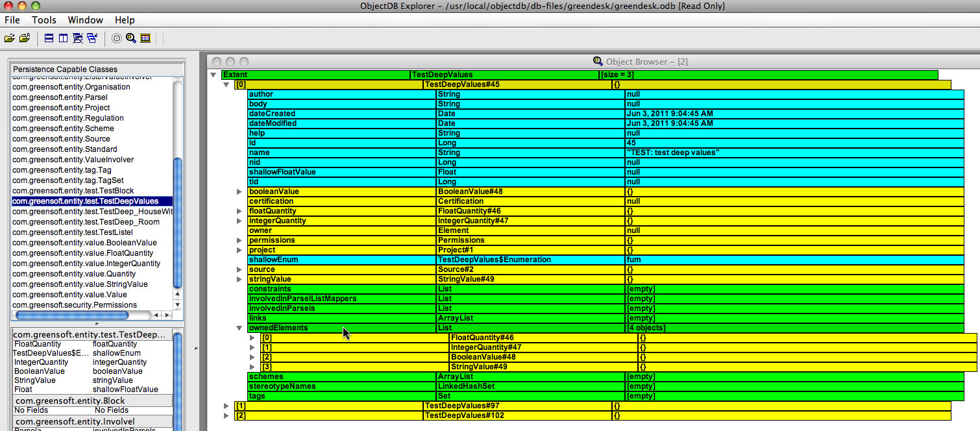Click the Persistence Capable Classes header
This screenshot has height=431, width=980.
pyautogui.click(x=97, y=69)
